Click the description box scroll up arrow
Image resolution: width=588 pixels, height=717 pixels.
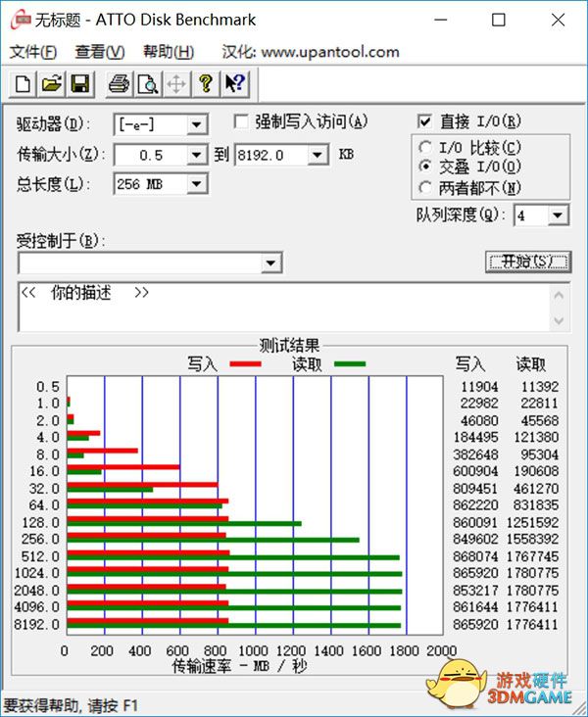559,296
